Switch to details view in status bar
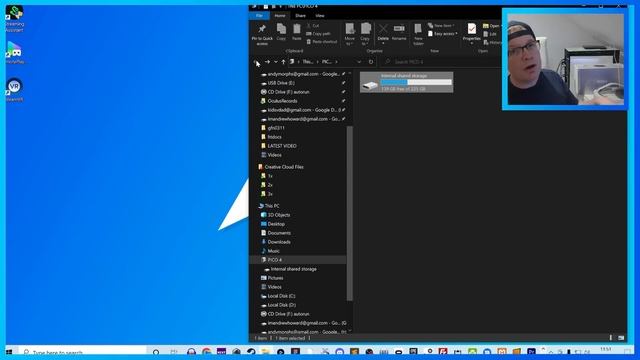Screen dimensions: 640x360 click(x=611, y=338)
